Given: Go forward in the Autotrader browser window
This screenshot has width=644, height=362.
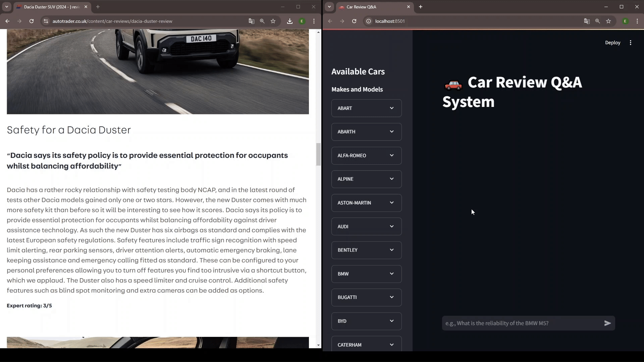Looking at the screenshot, I should coord(19,21).
